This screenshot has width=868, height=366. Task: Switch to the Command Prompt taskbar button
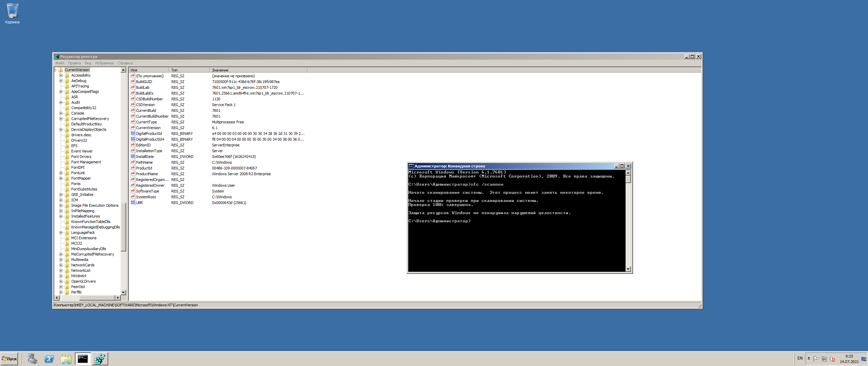83,359
